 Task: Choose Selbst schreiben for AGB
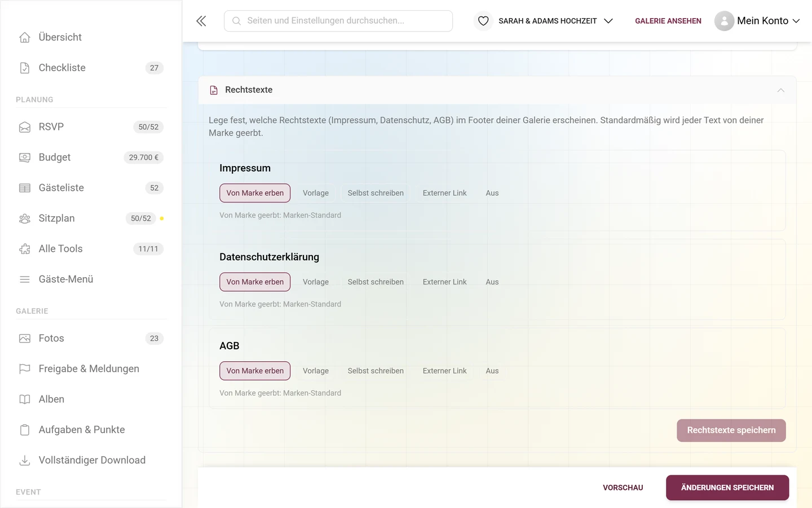point(376,371)
